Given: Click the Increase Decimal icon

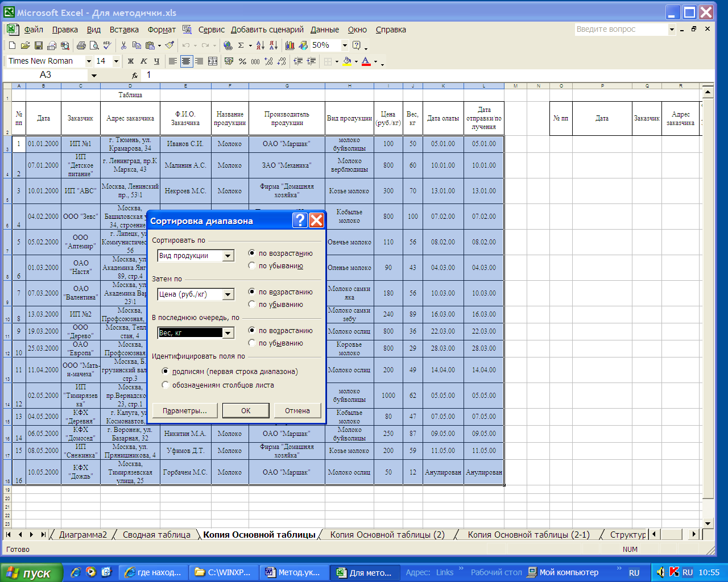Looking at the screenshot, I should point(268,61).
